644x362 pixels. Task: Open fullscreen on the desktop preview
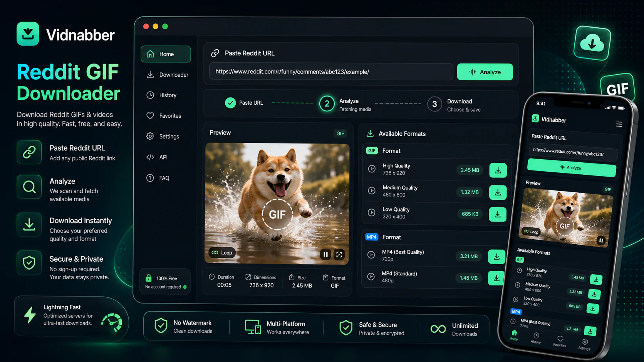pyautogui.click(x=339, y=254)
